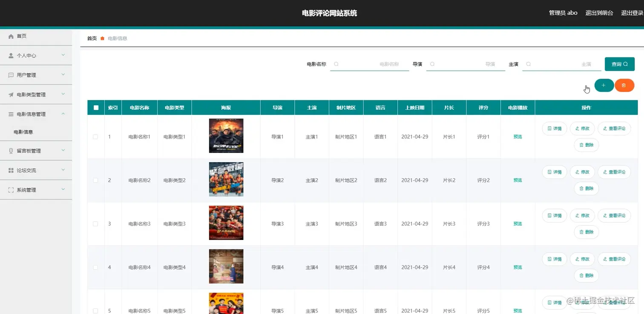The image size is (644, 314).
Task: Click the grid icon beside 论坛交流
Action: tap(11, 171)
